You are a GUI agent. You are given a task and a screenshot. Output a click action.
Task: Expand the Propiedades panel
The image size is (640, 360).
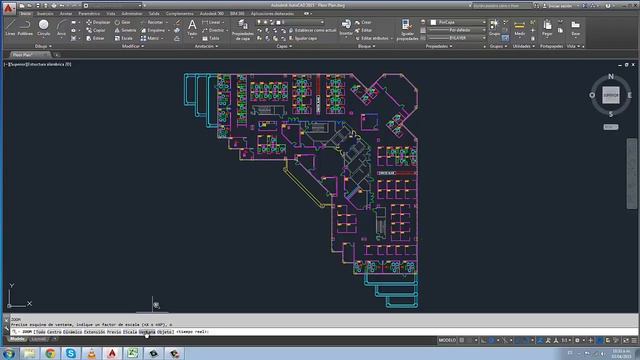[439, 46]
